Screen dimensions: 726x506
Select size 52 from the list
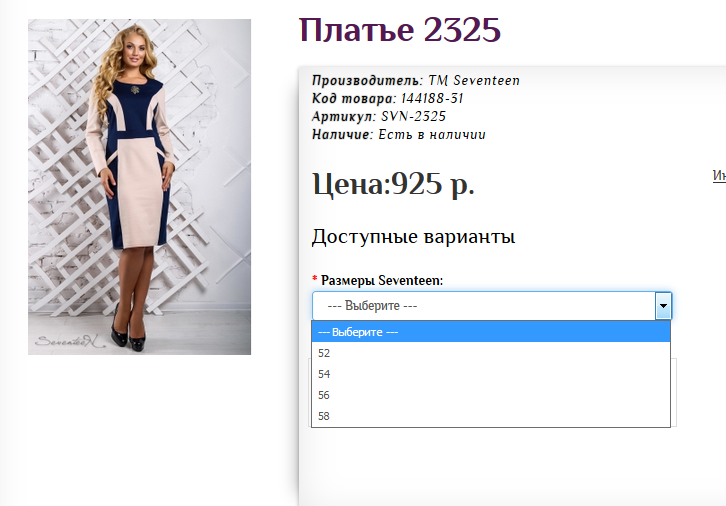tap(491, 353)
